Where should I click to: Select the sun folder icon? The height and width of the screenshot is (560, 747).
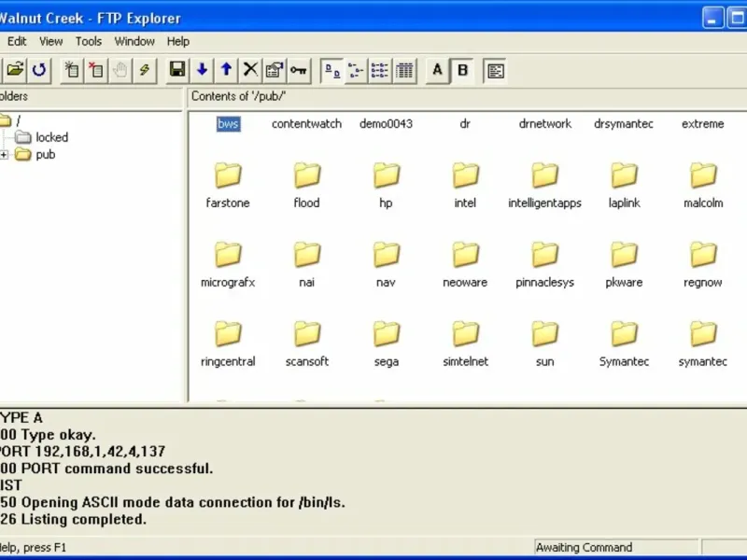[x=544, y=333]
